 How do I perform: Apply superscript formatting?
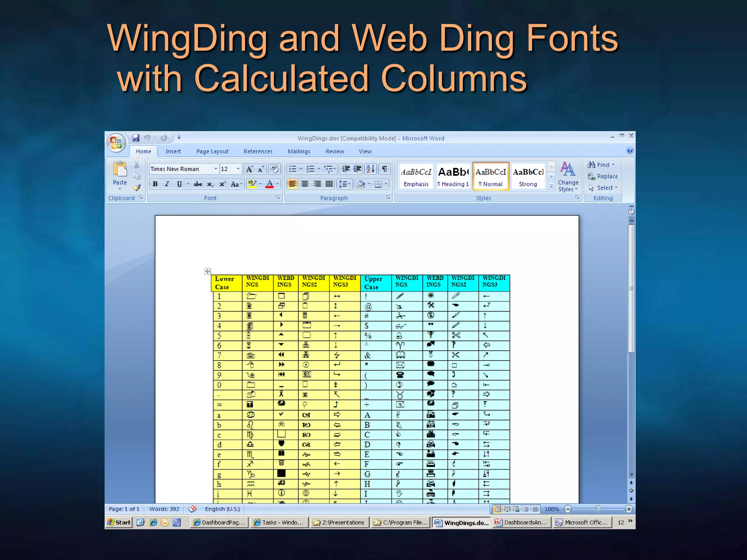coord(222,184)
